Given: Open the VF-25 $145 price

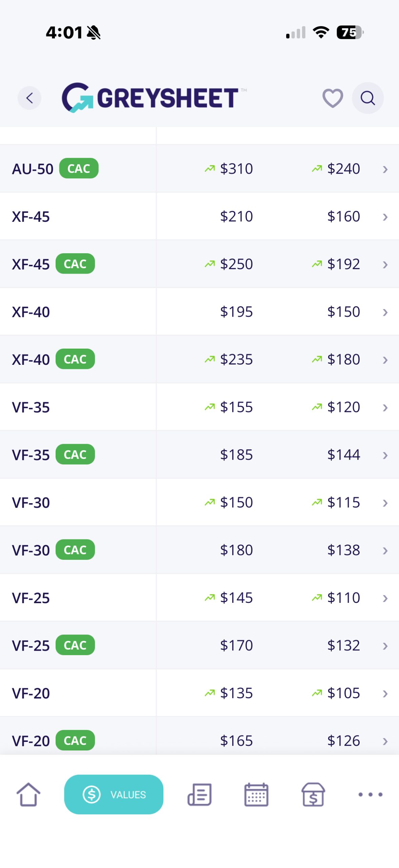Looking at the screenshot, I should coord(236,598).
